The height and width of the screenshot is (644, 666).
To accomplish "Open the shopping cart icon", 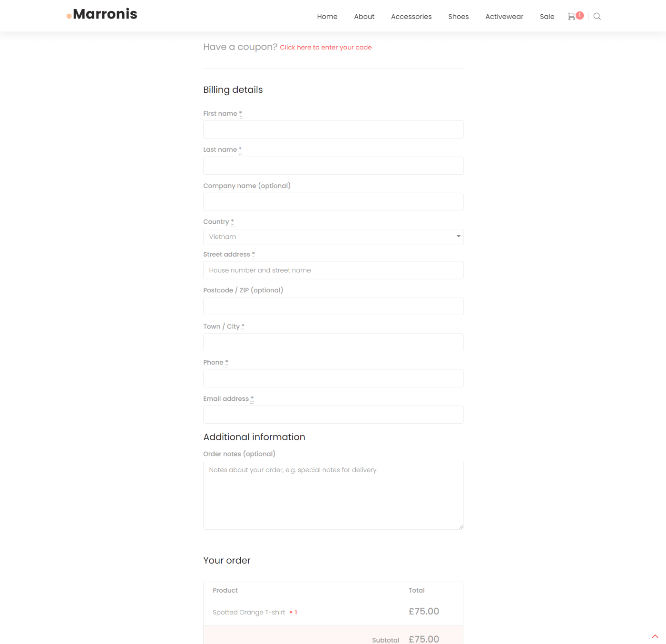I will 571,16.
